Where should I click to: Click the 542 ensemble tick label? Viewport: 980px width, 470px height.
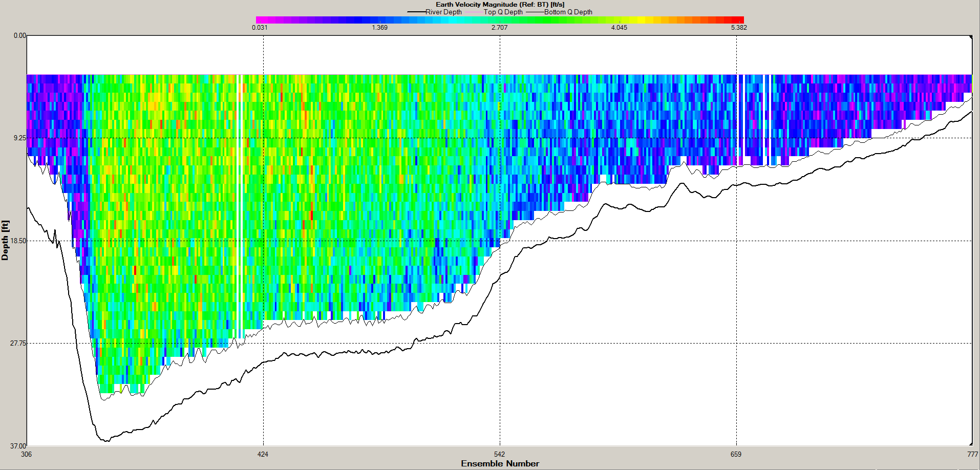coord(499,454)
